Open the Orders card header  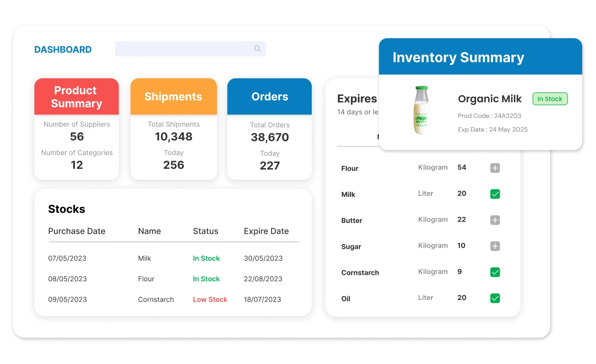tap(269, 97)
